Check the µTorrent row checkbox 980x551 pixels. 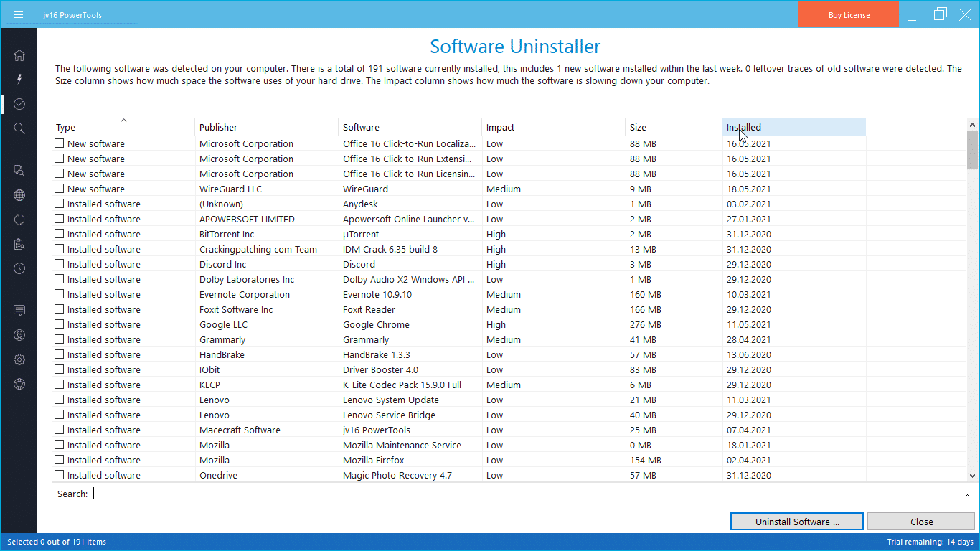(x=60, y=234)
